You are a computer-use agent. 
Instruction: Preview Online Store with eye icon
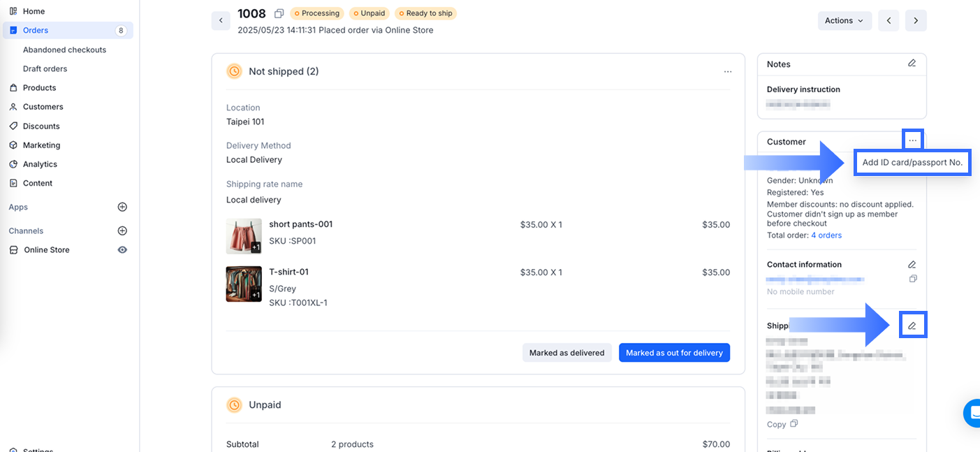[122, 249]
